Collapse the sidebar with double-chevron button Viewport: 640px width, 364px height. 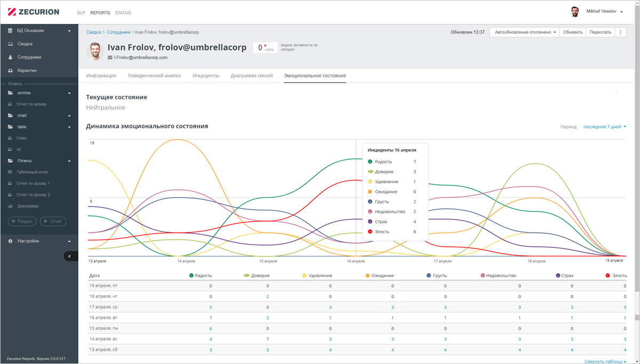tap(70, 256)
